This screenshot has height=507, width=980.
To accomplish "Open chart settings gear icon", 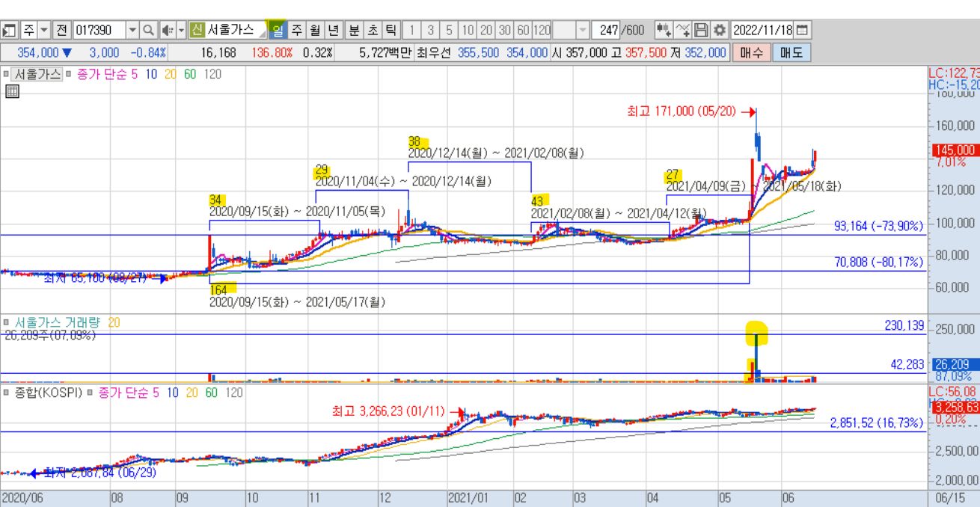I will (720, 30).
